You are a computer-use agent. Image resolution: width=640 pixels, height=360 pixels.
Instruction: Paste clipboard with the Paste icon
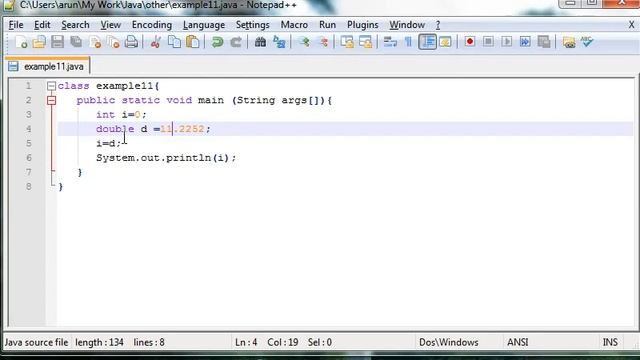click(193, 42)
